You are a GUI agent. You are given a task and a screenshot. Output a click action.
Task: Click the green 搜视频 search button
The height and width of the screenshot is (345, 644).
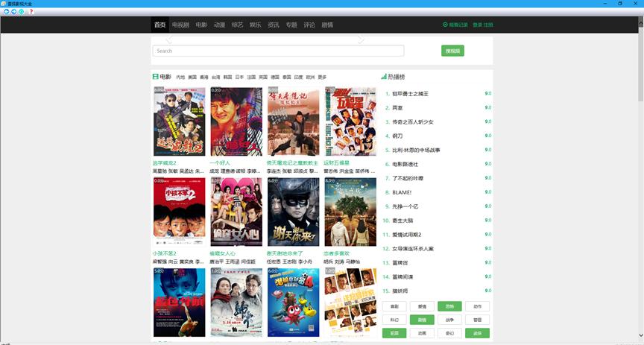coord(452,51)
